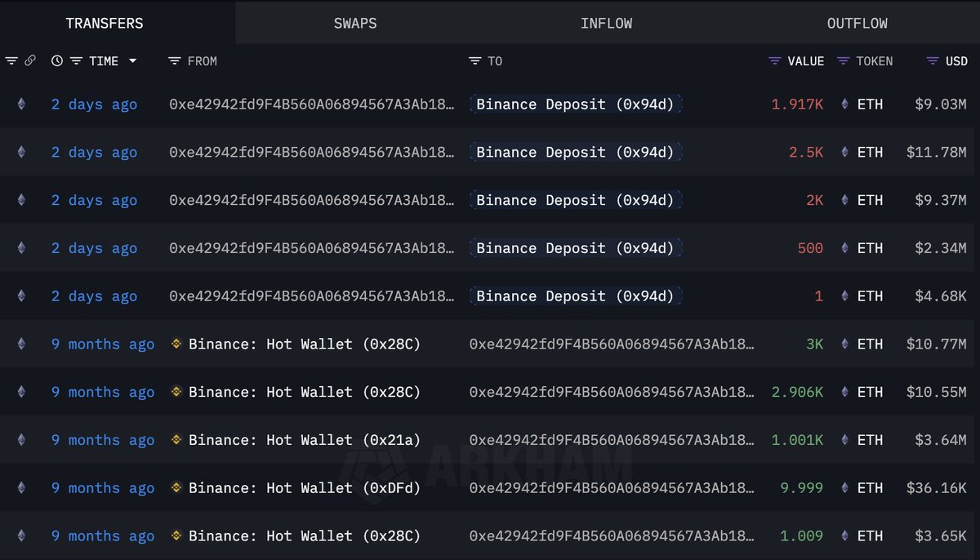Open the FROM column filter

point(174,61)
